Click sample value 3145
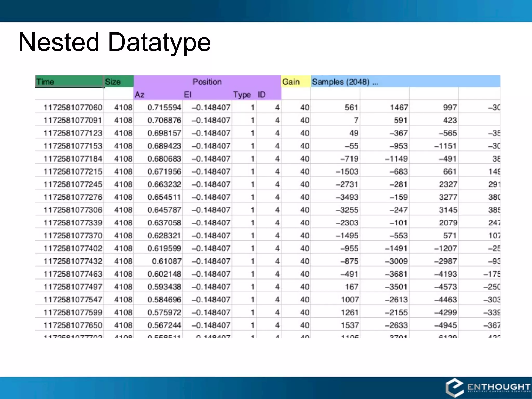532x399 pixels. tap(448, 210)
